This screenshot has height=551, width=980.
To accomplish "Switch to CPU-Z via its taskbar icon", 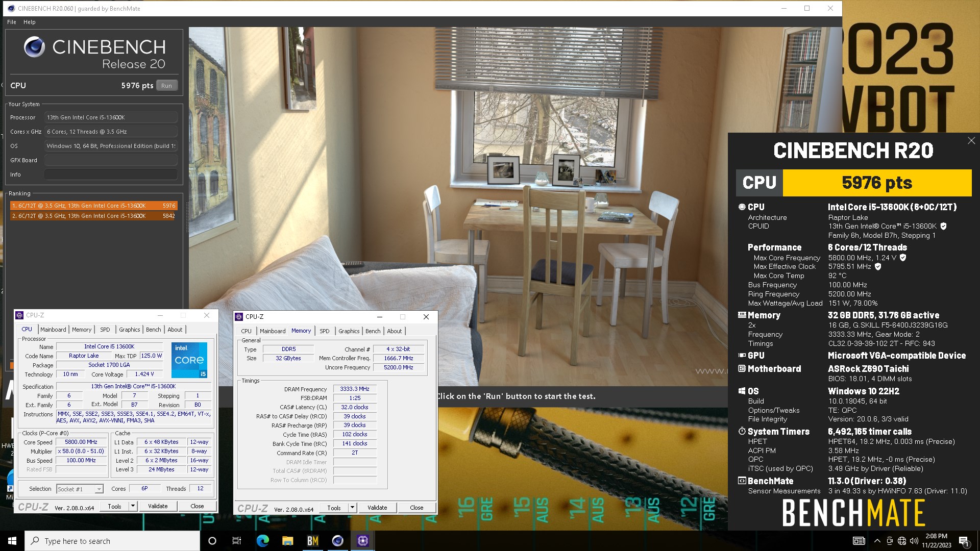I will point(362,541).
